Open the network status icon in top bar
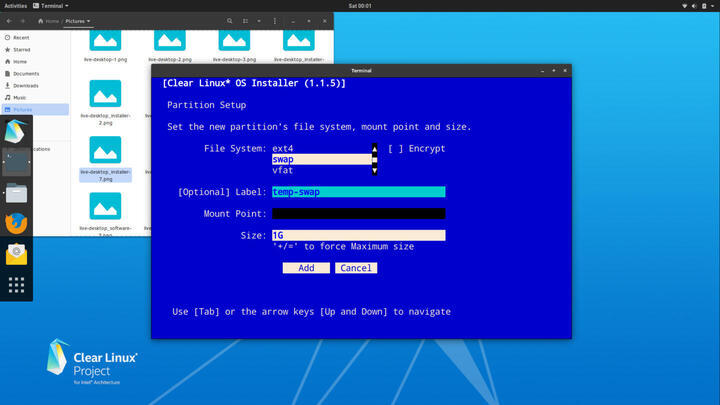This screenshot has height=405, width=720. pyautogui.click(x=685, y=6)
